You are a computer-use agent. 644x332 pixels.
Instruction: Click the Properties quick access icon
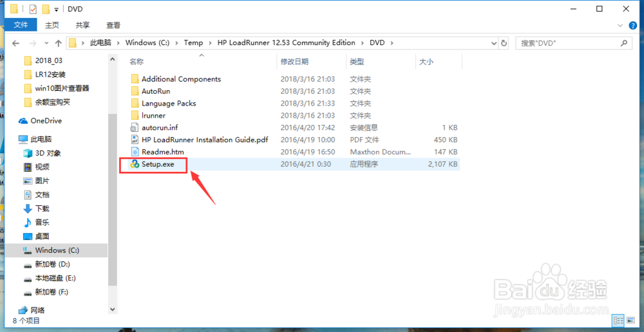coord(33,8)
